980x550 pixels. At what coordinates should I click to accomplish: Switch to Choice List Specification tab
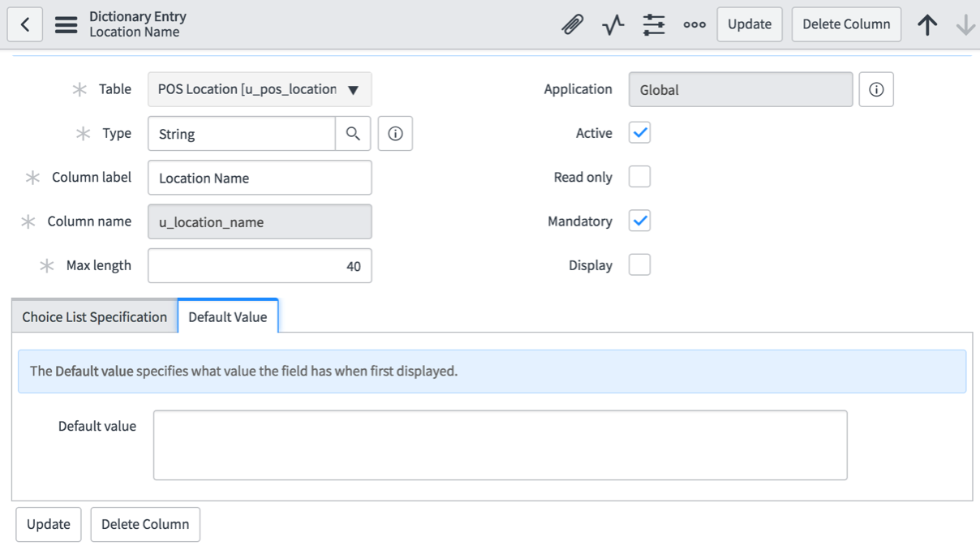[x=94, y=316]
